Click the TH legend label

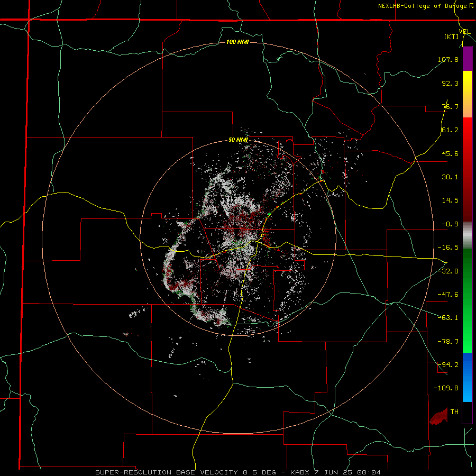tap(454, 412)
